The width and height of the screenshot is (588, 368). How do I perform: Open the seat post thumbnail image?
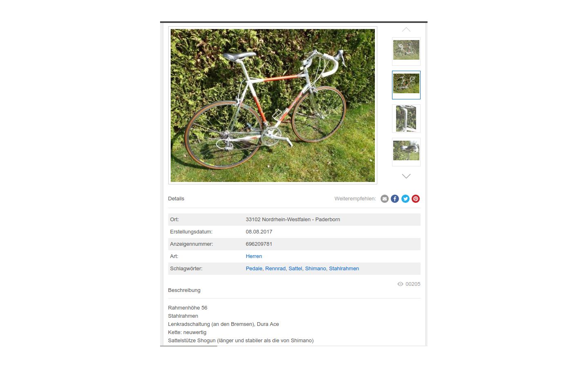click(406, 119)
